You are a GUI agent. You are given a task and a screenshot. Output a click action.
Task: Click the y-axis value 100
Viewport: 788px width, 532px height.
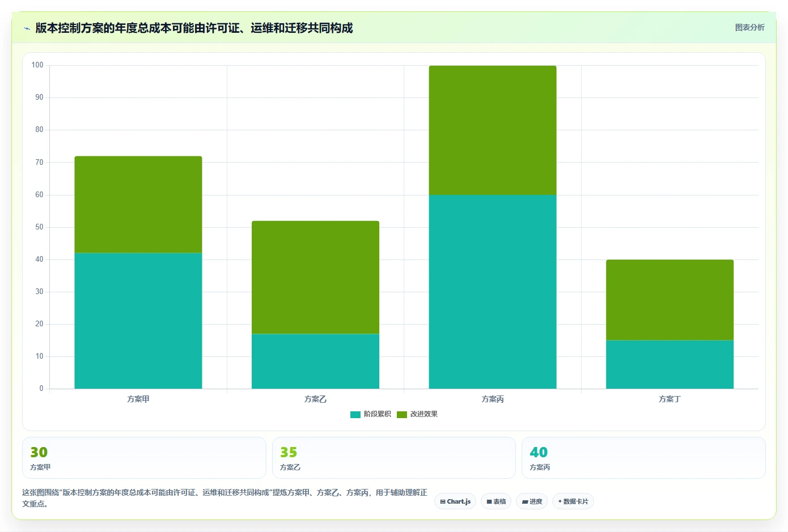(37, 65)
